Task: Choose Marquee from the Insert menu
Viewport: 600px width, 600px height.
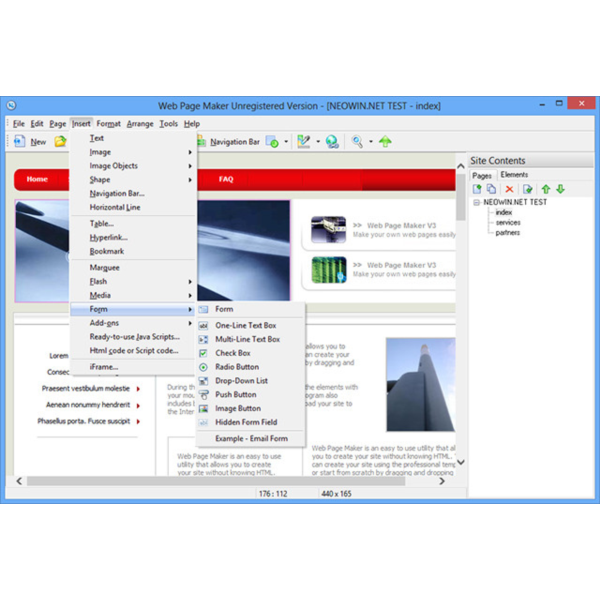Action: [133, 268]
